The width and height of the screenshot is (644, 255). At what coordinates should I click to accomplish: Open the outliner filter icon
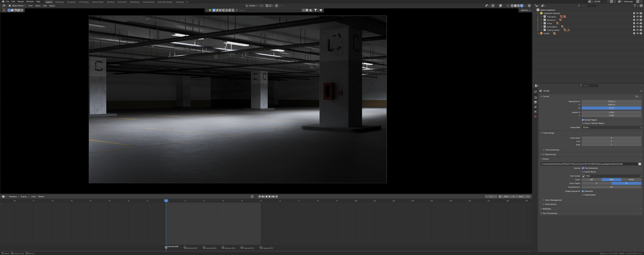pos(635,6)
